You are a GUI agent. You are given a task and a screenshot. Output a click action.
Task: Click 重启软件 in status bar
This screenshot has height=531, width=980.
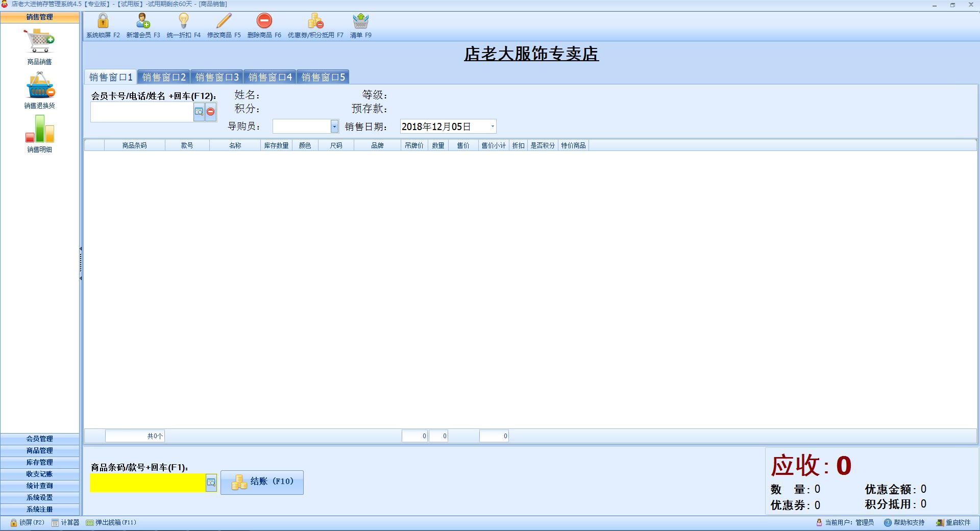(953, 523)
